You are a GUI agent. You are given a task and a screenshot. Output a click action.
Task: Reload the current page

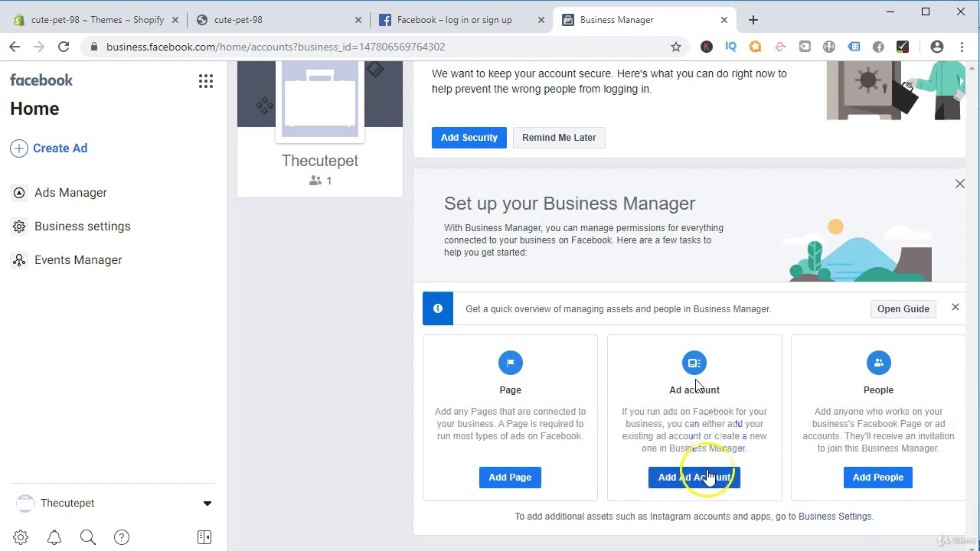pos(64,47)
